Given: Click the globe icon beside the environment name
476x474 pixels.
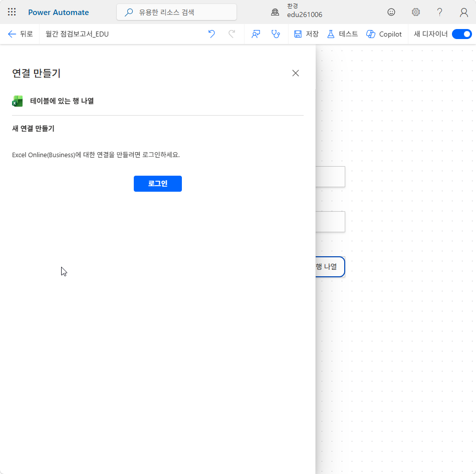Looking at the screenshot, I should (275, 12).
